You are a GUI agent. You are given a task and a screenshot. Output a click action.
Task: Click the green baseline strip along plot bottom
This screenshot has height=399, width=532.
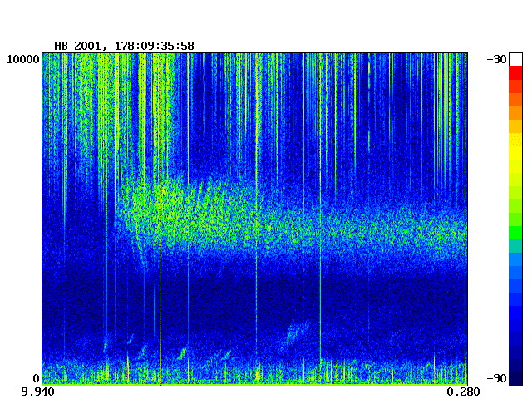point(249,382)
